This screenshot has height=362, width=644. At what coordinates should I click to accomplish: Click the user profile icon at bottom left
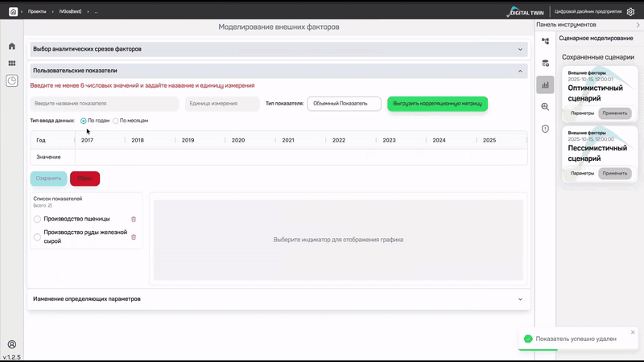coord(12,344)
